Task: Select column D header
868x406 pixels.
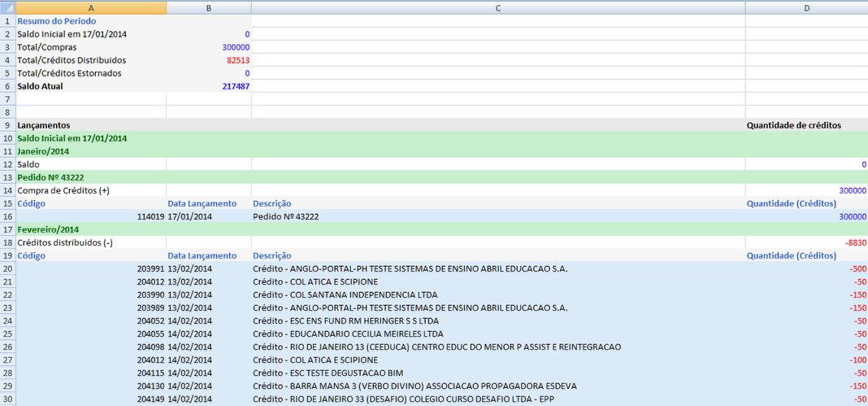Action: tap(806, 7)
